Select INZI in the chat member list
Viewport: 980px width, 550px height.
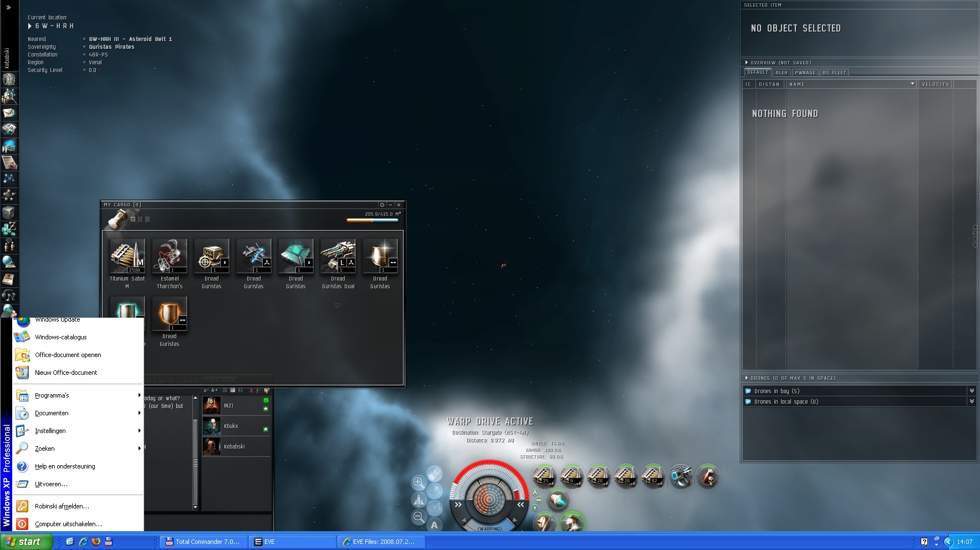click(x=236, y=405)
